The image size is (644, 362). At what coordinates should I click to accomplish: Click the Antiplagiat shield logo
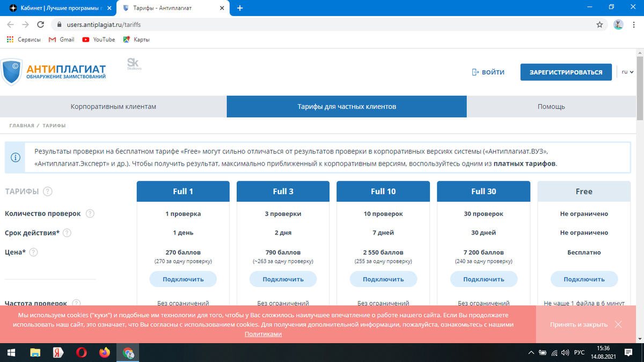coord(11,72)
